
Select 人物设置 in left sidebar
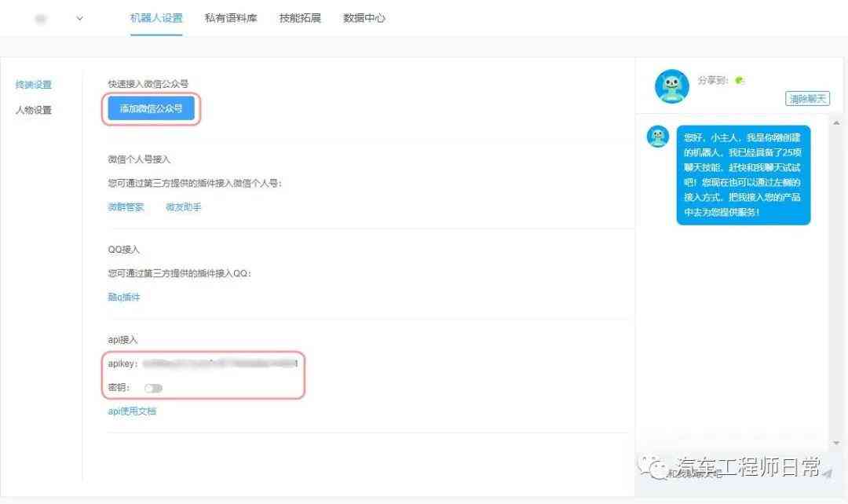(34, 110)
